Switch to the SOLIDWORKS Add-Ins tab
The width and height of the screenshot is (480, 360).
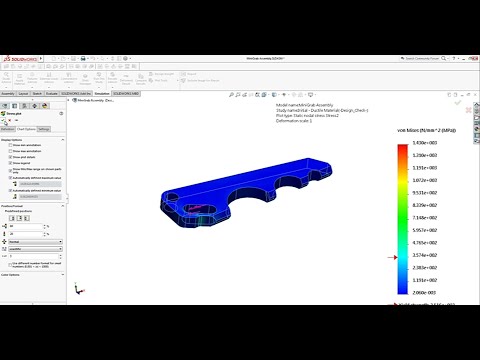click(76, 94)
